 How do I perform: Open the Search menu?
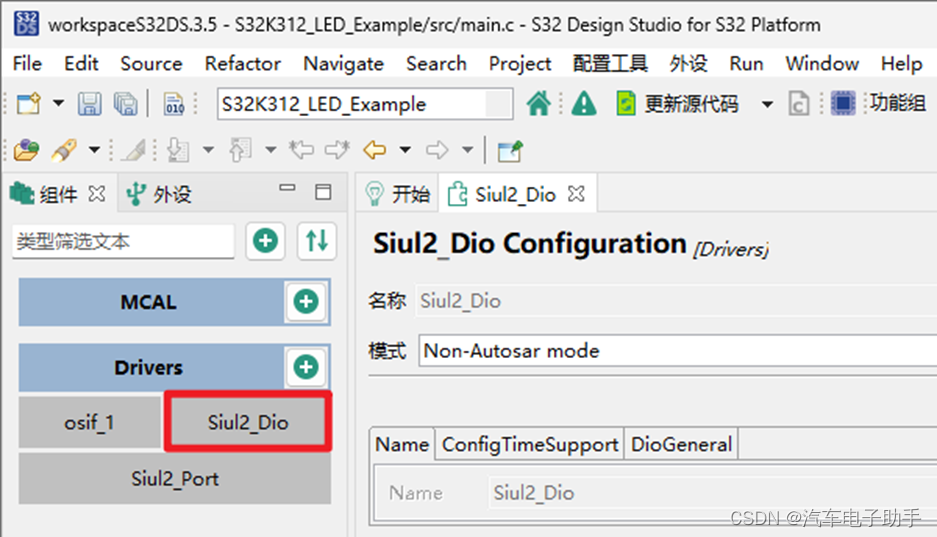point(436,63)
